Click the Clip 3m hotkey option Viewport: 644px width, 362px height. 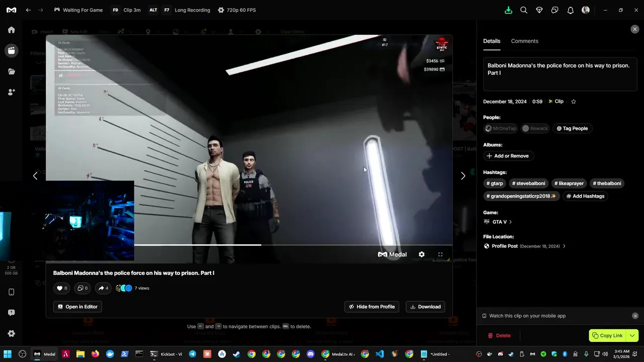(x=126, y=10)
